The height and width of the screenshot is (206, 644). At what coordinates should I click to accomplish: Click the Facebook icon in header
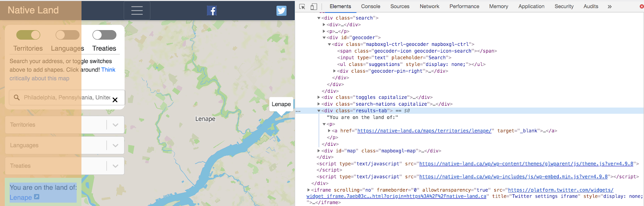click(x=212, y=10)
